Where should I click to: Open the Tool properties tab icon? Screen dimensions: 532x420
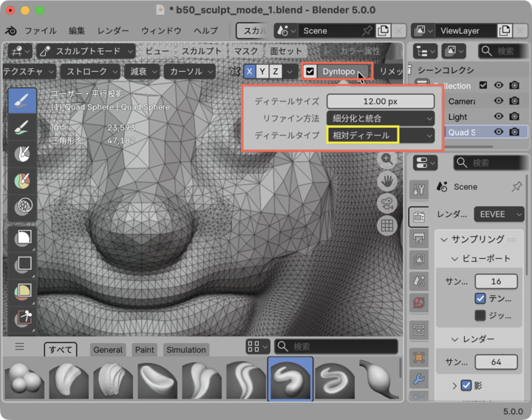[417, 190]
